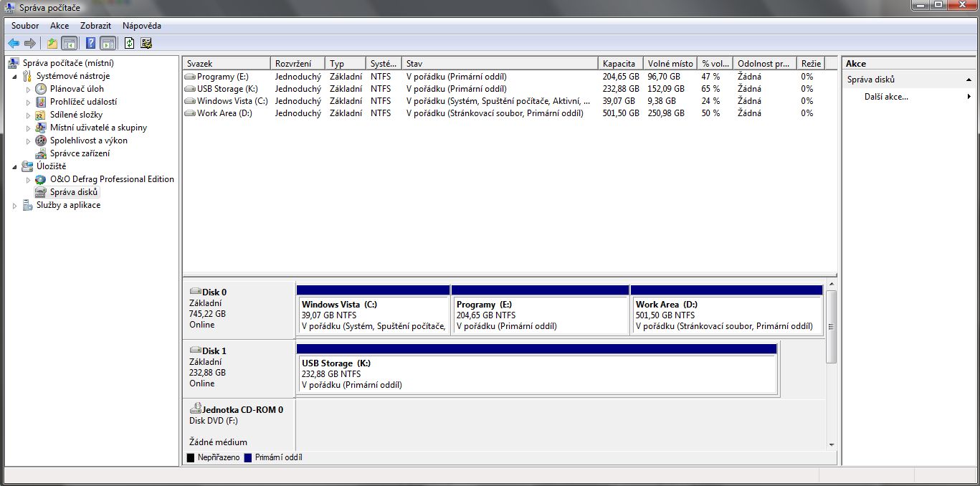Click the O&O Defrag Professional Edition icon

tap(41, 179)
